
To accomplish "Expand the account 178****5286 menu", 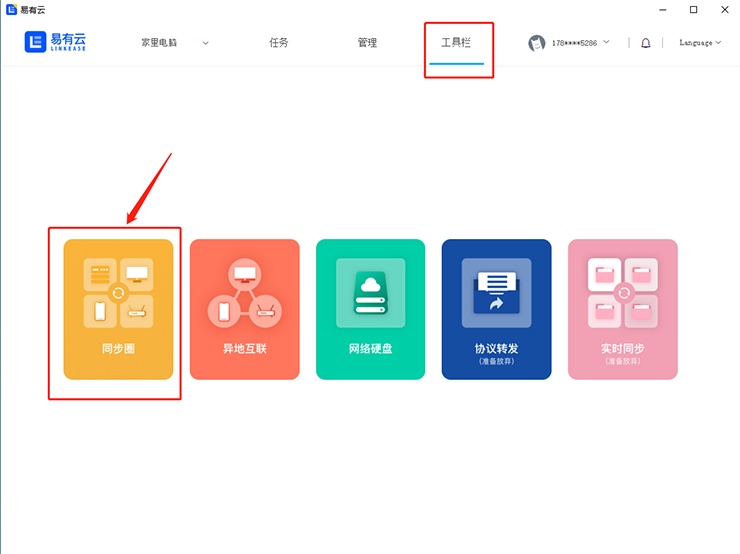I will click(x=580, y=43).
